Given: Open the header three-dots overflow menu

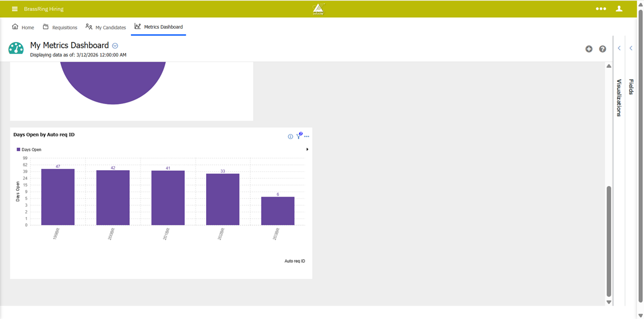Looking at the screenshot, I should click(x=600, y=9).
